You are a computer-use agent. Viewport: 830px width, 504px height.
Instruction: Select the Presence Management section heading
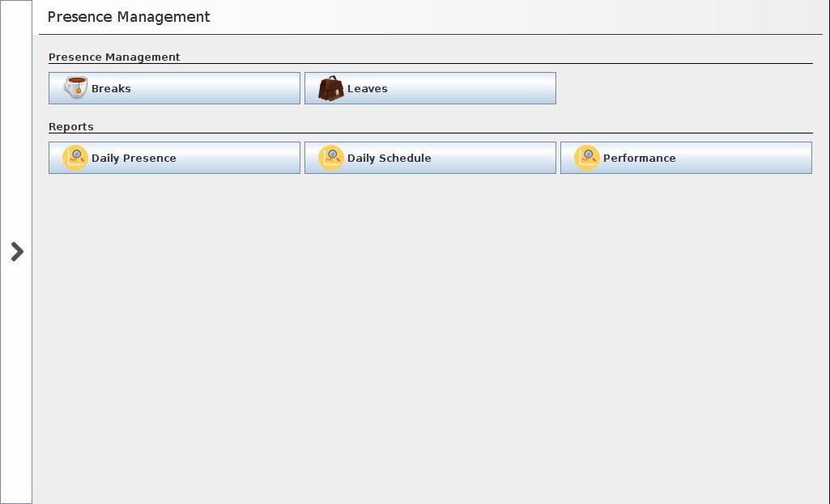(114, 57)
